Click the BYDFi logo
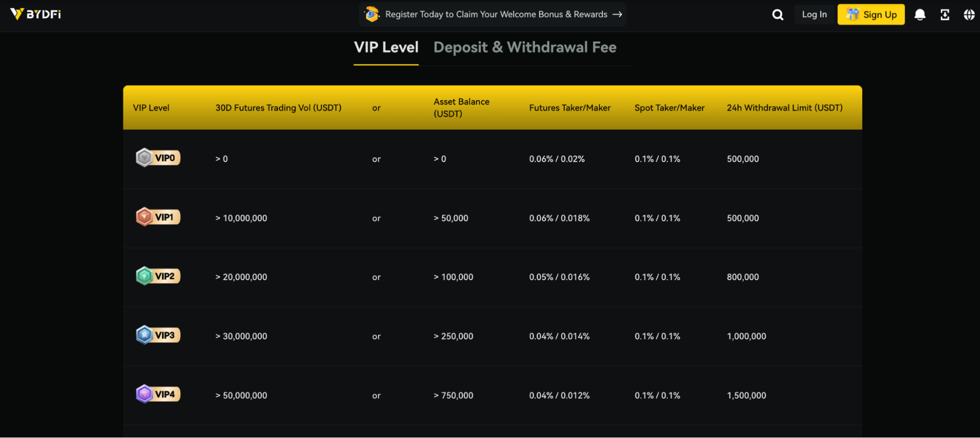980x438 pixels. click(36, 14)
